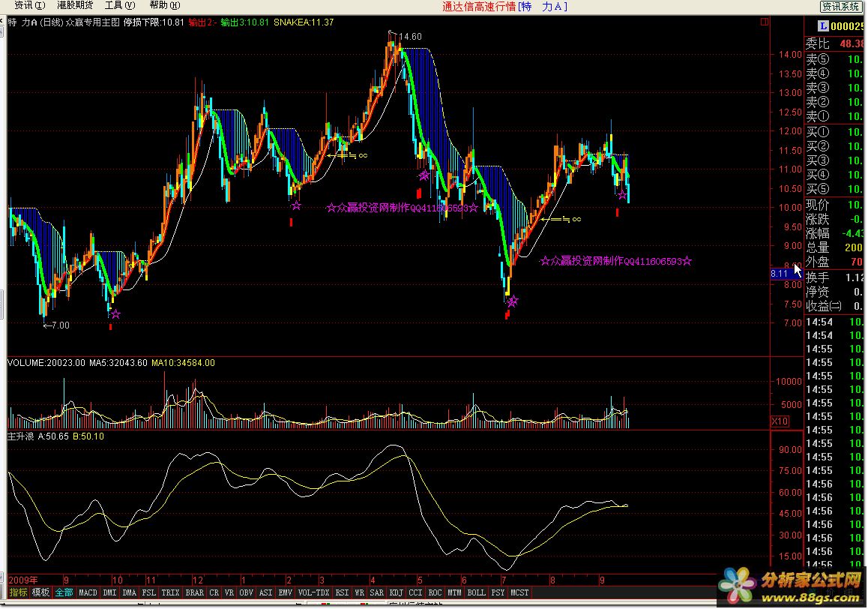
Task: Switch to the VOL-TDX indicator
Action: 314,593
